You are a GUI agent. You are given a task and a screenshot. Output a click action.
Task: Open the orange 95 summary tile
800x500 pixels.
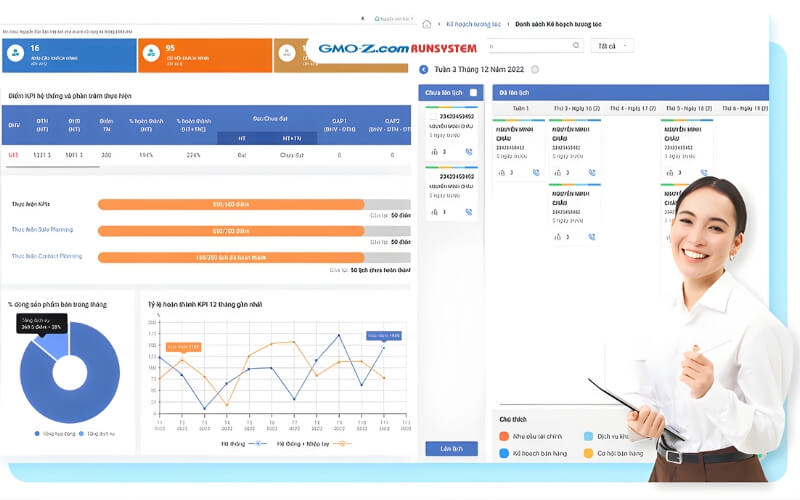205,55
